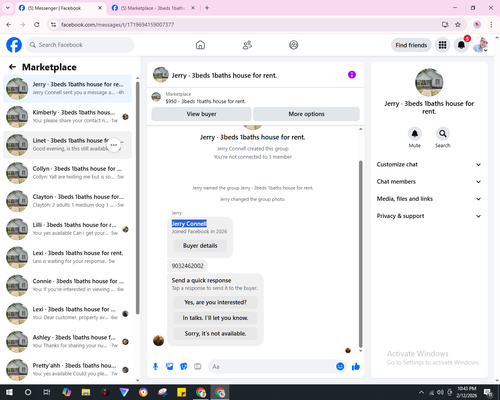Open the more options dots on Linet chat
Screen dimensions: 500x400
pos(114,145)
